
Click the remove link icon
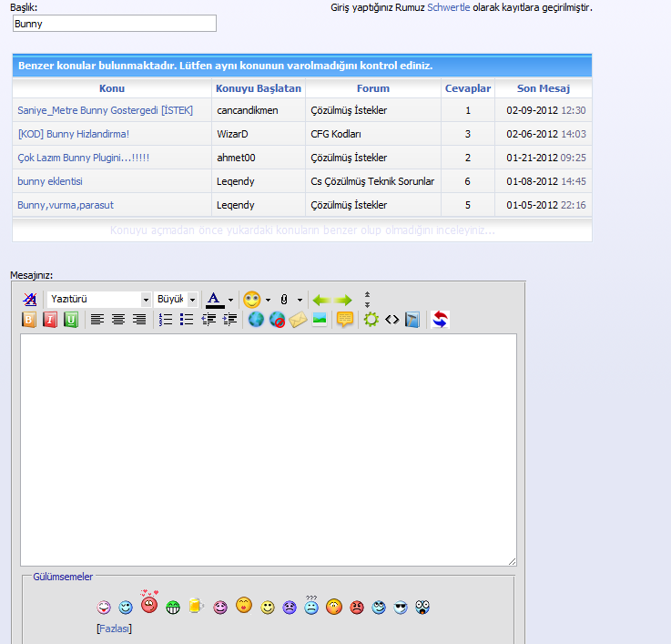tap(277, 320)
